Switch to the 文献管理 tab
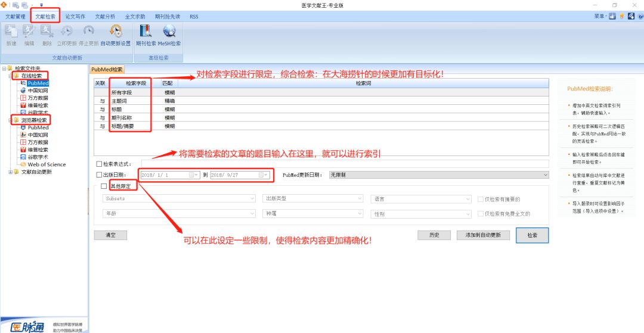 [x=15, y=17]
